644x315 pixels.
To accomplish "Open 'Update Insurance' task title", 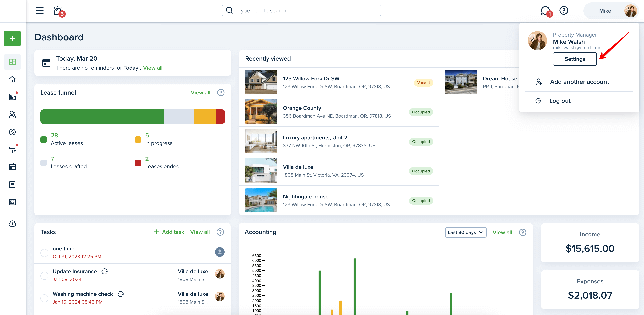I will tap(74, 271).
